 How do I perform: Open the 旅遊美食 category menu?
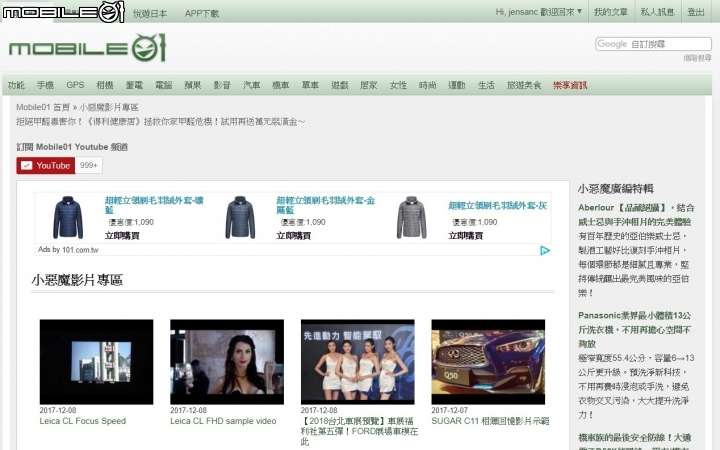coord(524,85)
